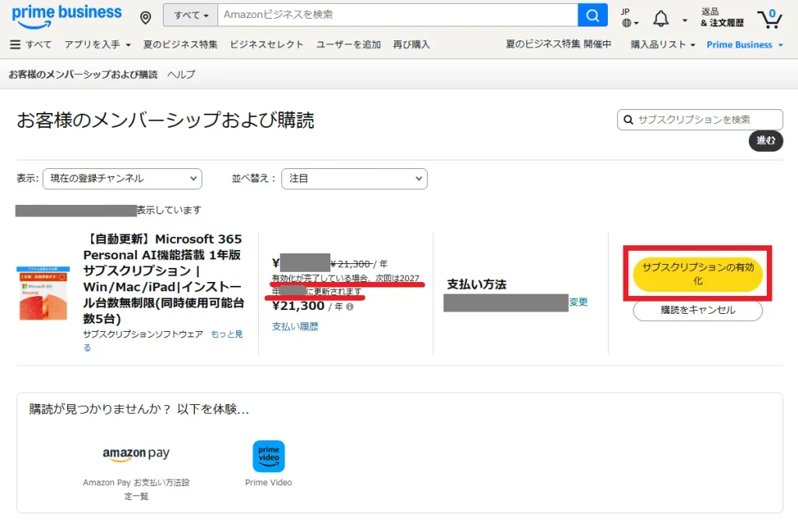
Task: Click the info icon next to ¥21,300 / 年
Action: click(350, 307)
